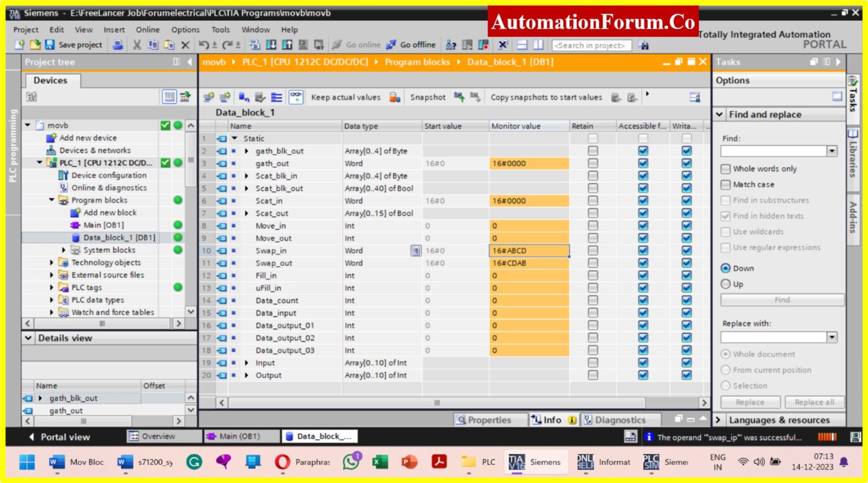Click the Save project icon
This screenshot has width=868, height=483.
click(50, 45)
